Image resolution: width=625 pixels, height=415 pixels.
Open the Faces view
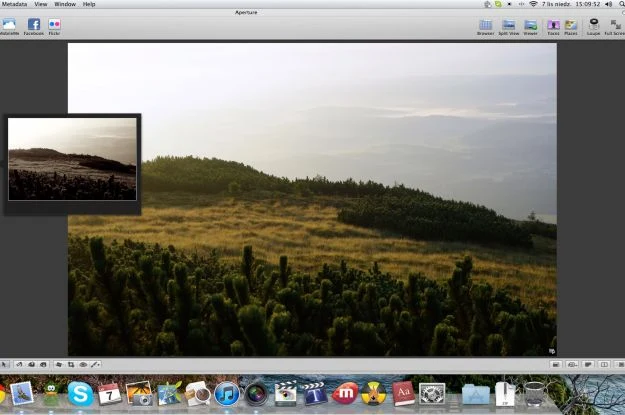(553, 25)
